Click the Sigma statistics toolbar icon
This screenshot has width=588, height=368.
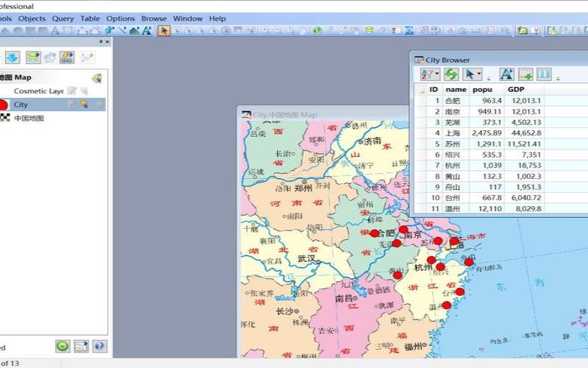click(409, 30)
